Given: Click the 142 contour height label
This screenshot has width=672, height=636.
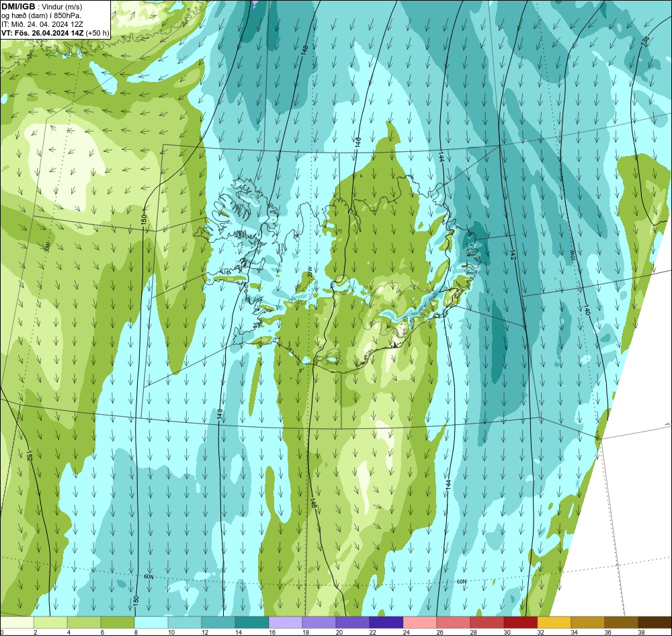Looking at the screenshot, I should point(513,254).
